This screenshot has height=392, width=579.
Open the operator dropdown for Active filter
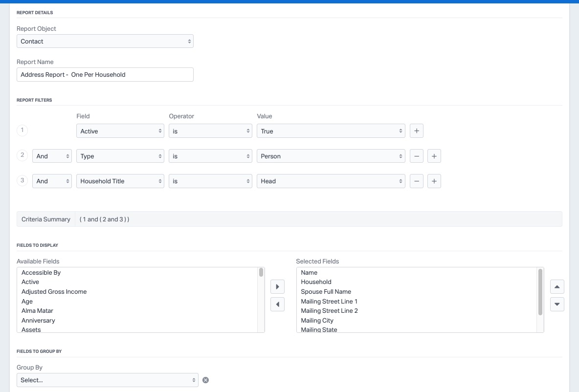point(210,131)
